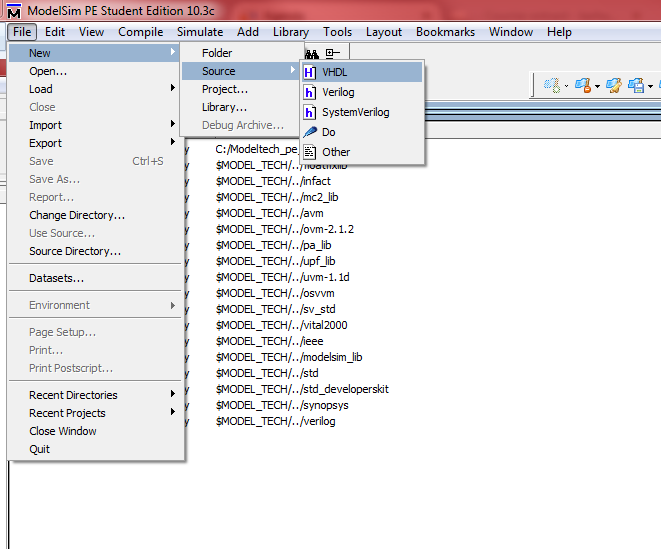
Task: Choose Close Window from the File menu
Action: tap(94, 431)
